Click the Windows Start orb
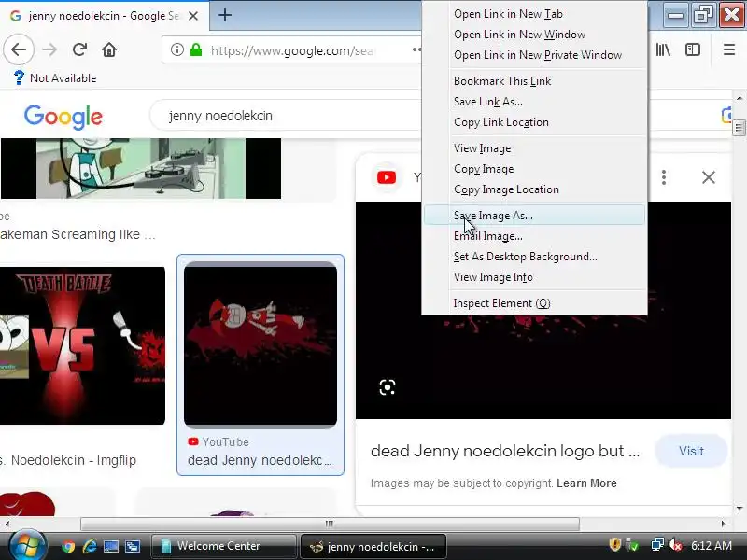Screen dimensions: 747x560 [27, 546]
